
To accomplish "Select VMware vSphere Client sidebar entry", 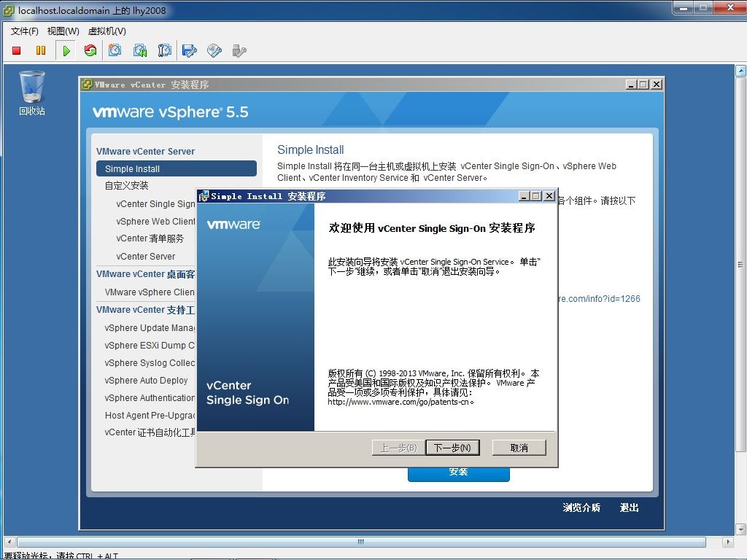I will [x=150, y=292].
